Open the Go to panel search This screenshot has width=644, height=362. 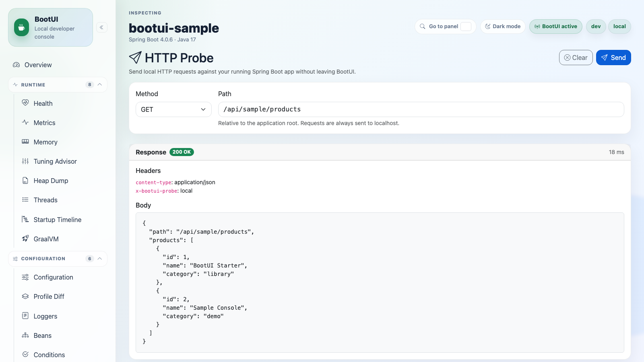445,27
